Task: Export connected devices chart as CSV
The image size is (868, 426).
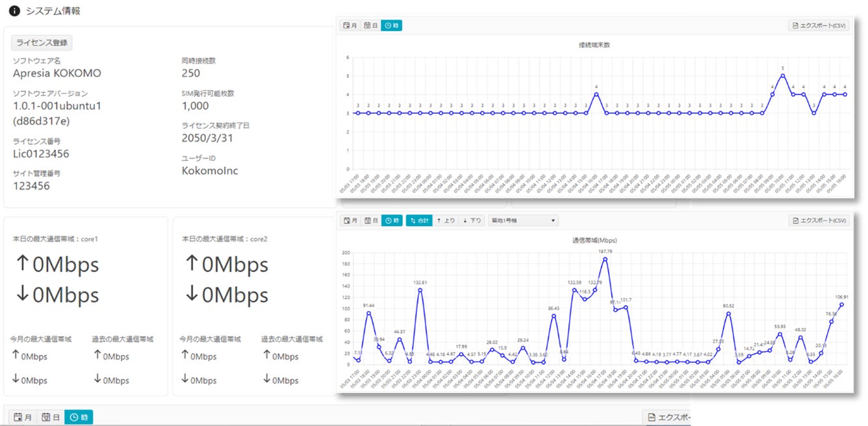Action: point(819,25)
